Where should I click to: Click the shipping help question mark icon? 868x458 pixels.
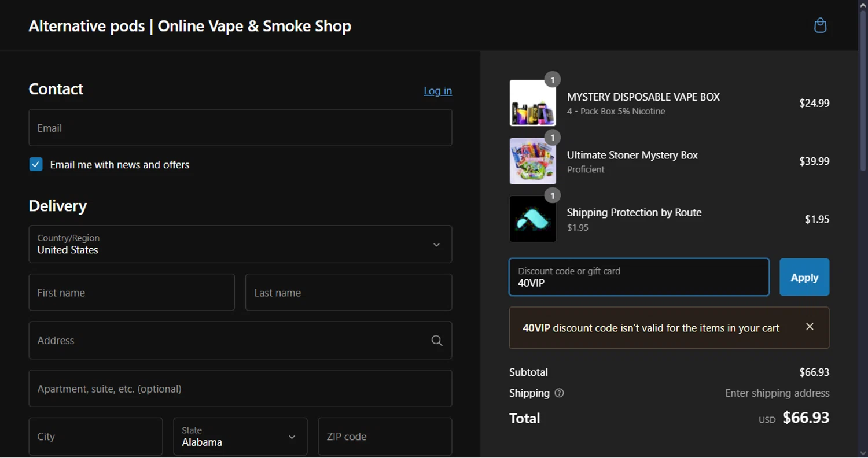point(559,393)
